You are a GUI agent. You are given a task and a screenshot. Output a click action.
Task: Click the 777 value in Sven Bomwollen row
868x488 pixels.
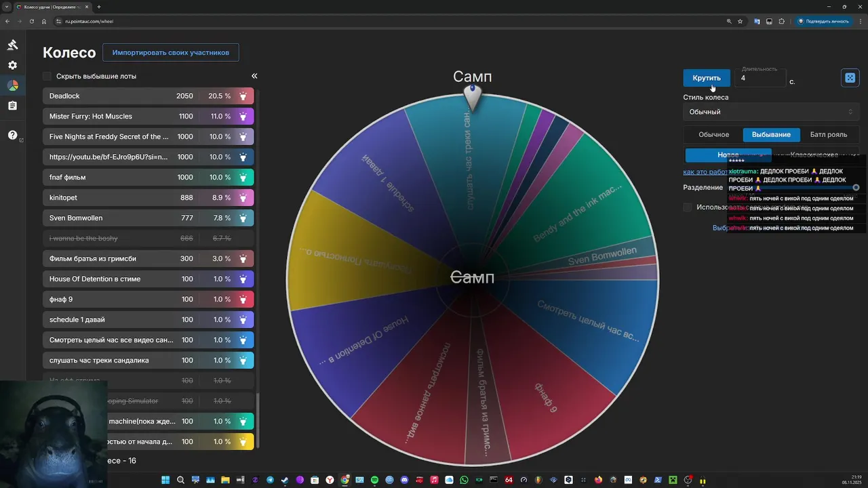186,218
